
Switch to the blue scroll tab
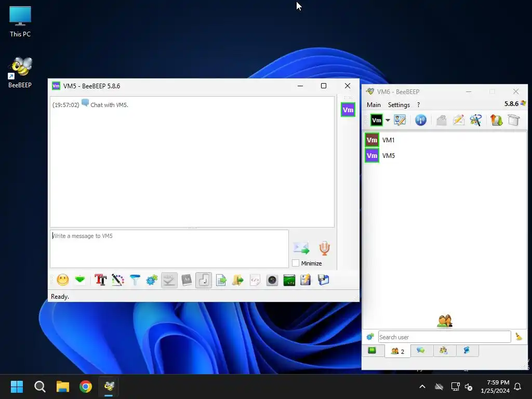point(467,351)
